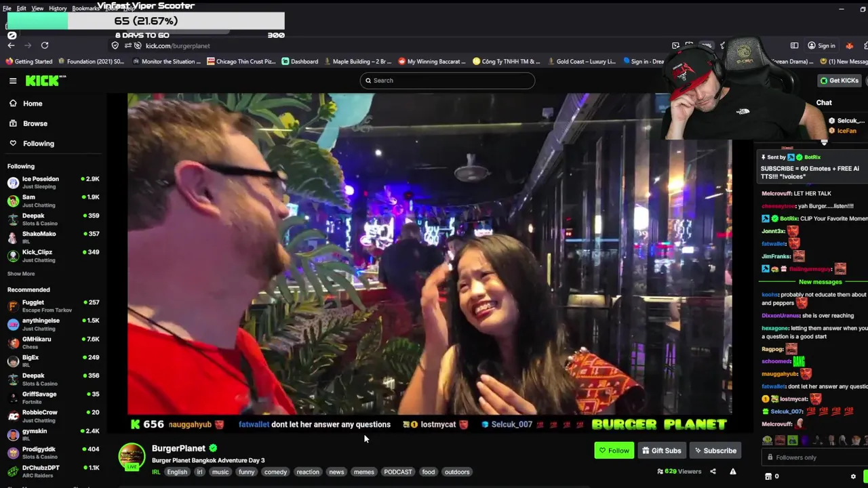
Task: Select the reaction tag
Action: (x=308, y=472)
